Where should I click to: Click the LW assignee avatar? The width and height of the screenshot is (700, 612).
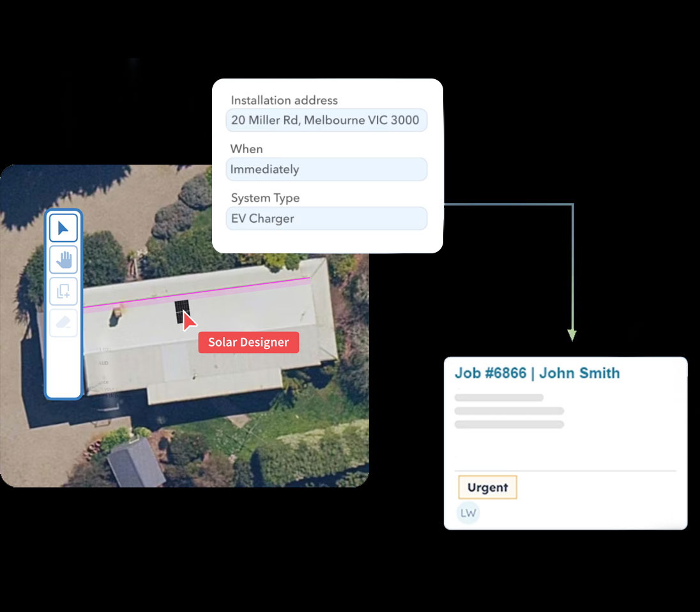pos(468,513)
